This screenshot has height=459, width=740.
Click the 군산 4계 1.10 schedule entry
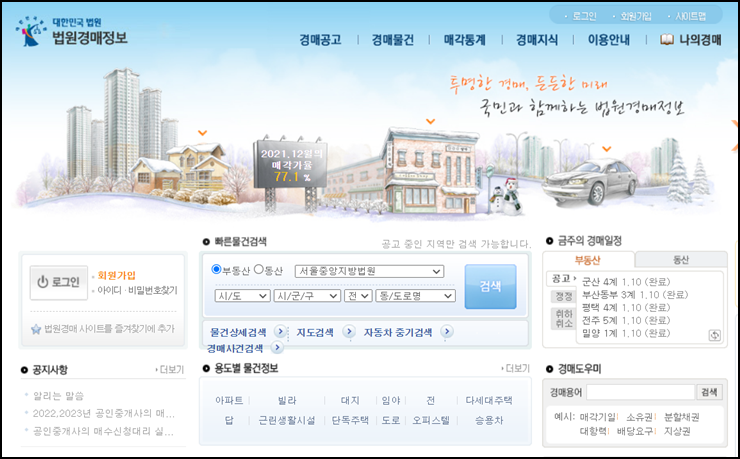(x=626, y=282)
